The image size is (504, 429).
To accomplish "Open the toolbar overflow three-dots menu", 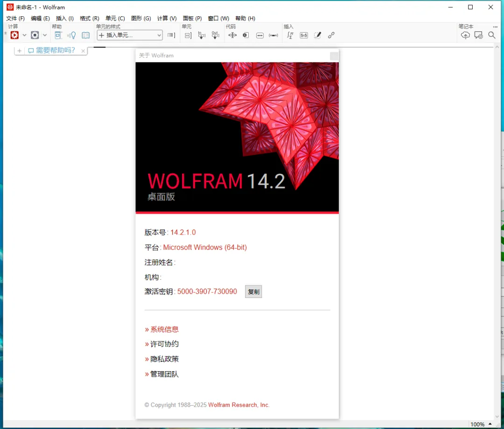I will tap(495, 27).
